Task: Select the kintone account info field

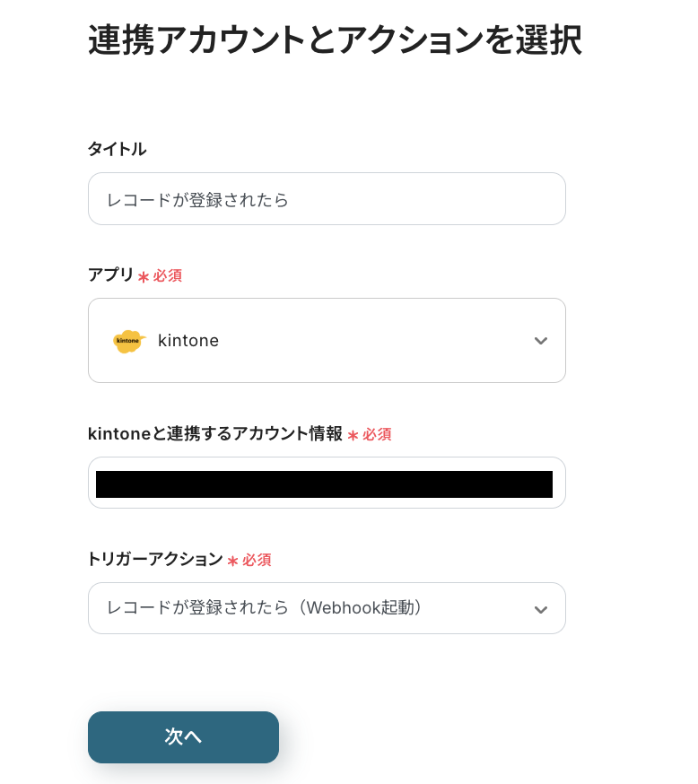Action: coord(325,483)
